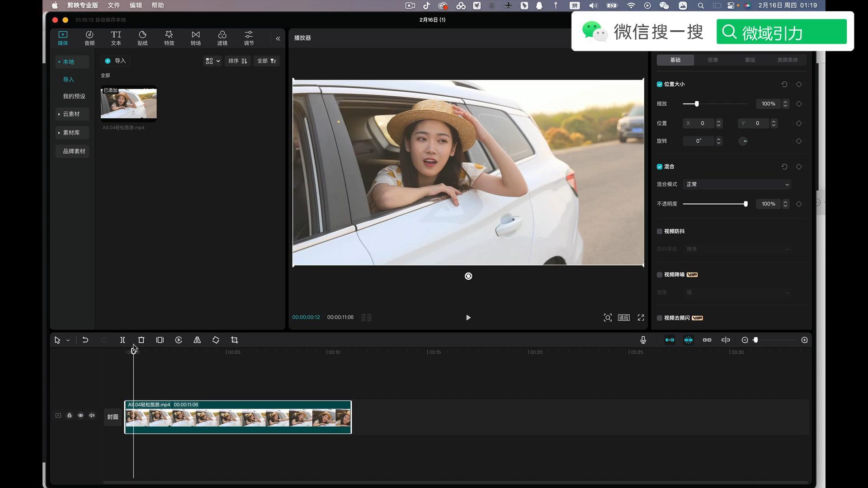Image resolution: width=868 pixels, height=488 pixels.
Task: Mute the main track audio
Action: [92, 415]
